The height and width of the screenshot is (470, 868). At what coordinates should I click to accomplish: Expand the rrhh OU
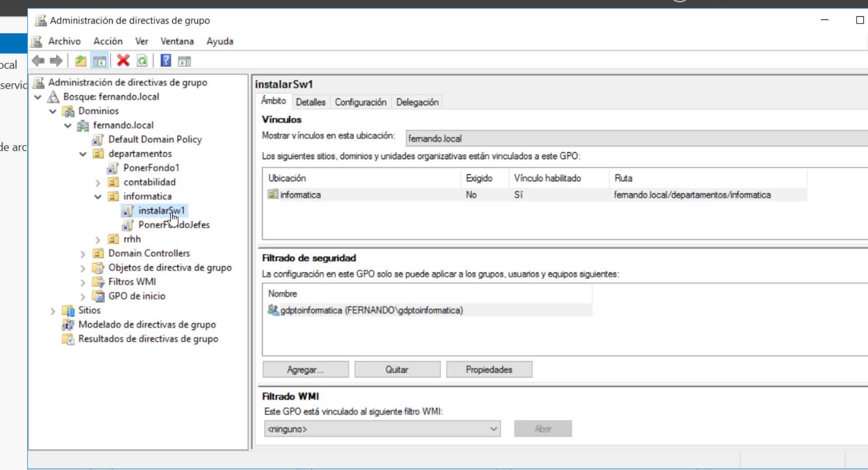98,240
